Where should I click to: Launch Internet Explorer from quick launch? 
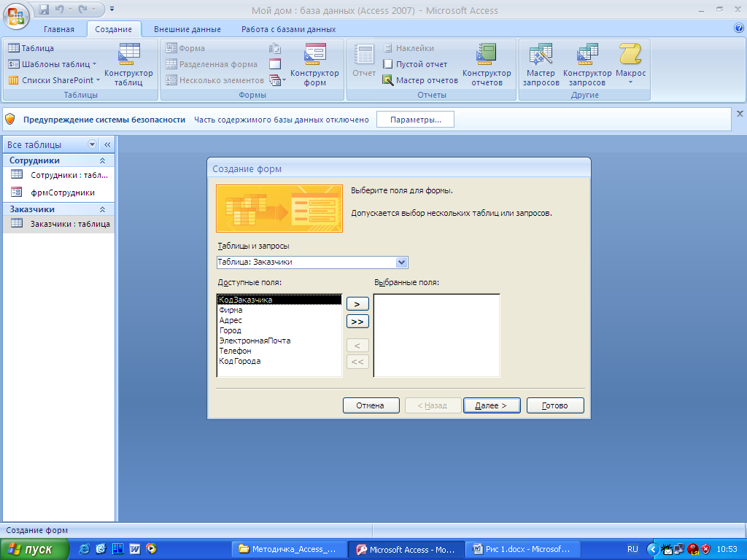tap(84, 549)
